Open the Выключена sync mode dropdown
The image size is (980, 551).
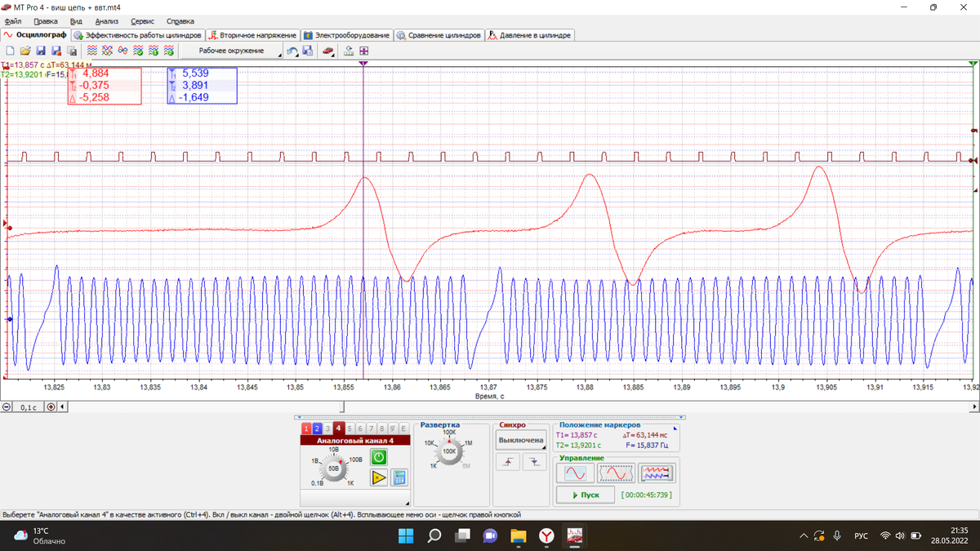coord(521,440)
